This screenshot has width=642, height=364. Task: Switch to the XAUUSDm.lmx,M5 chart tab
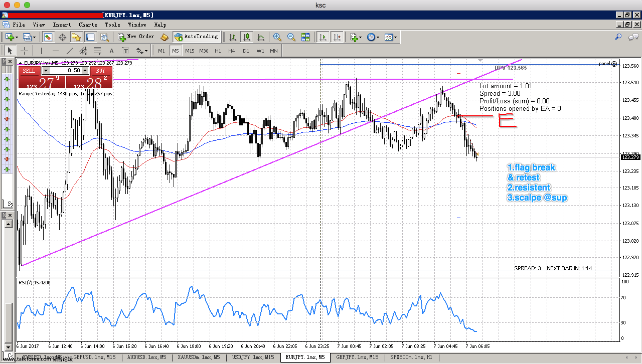(x=199, y=357)
